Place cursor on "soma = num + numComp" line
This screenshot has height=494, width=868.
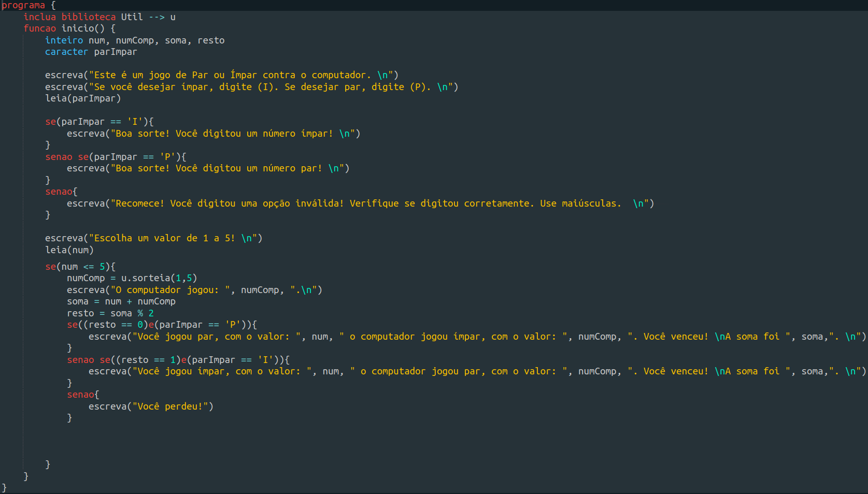point(121,301)
